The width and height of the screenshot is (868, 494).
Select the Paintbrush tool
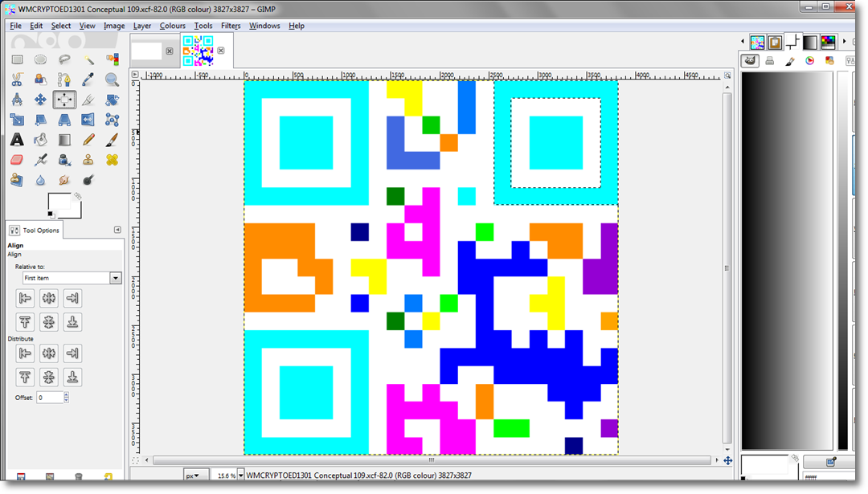point(112,140)
